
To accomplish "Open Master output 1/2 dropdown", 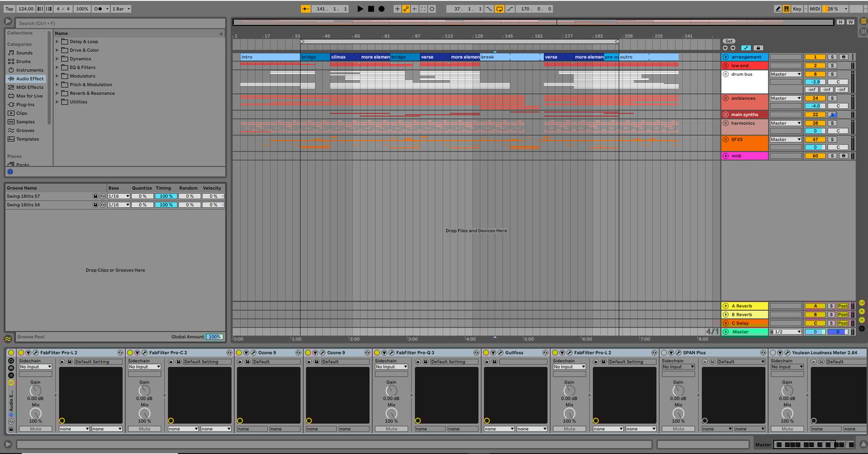I will pos(785,332).
